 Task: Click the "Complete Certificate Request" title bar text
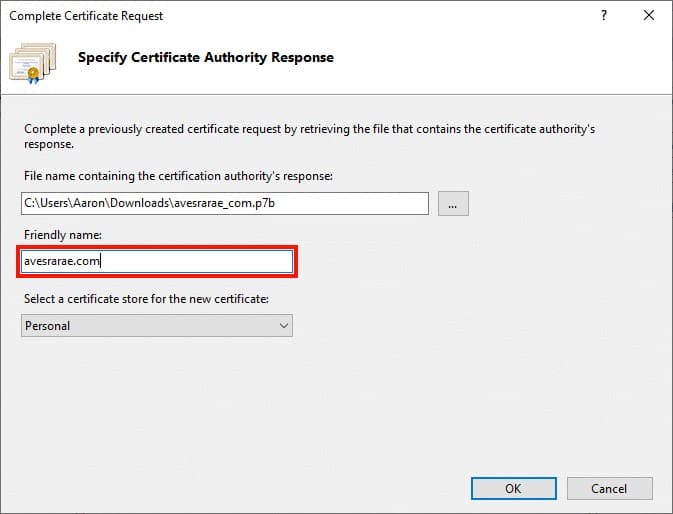coord(86,16)
